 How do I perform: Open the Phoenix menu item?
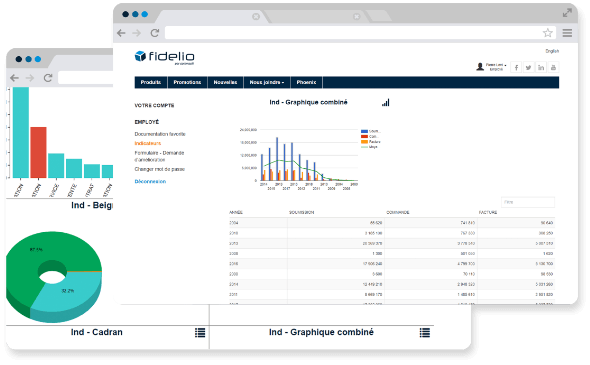tap(306, 82)
